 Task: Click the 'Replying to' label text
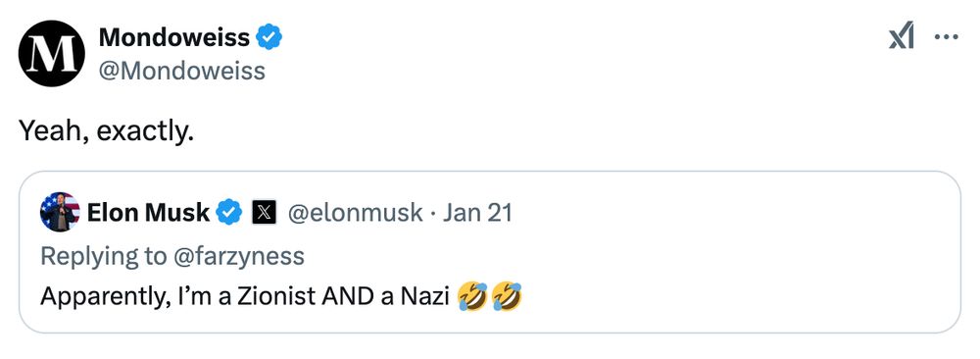[x=103, y=256]
